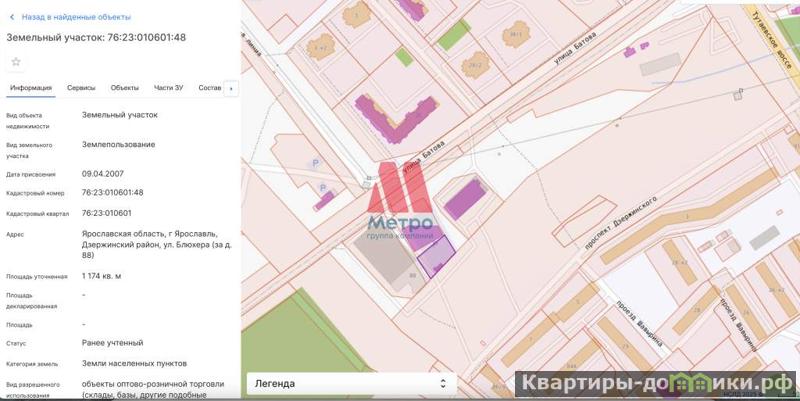Click the parking P marker nearest Metro logo
This screenshot has width=800, height=401.
322,187
